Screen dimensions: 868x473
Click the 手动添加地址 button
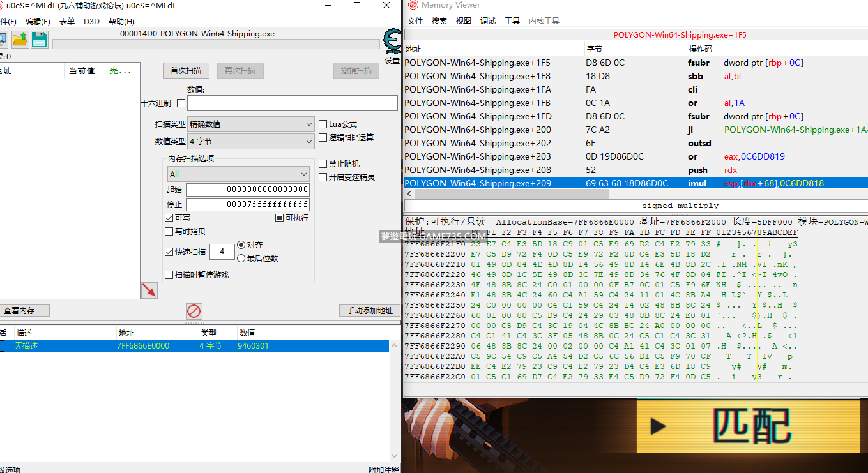click(x=369, y=311)
